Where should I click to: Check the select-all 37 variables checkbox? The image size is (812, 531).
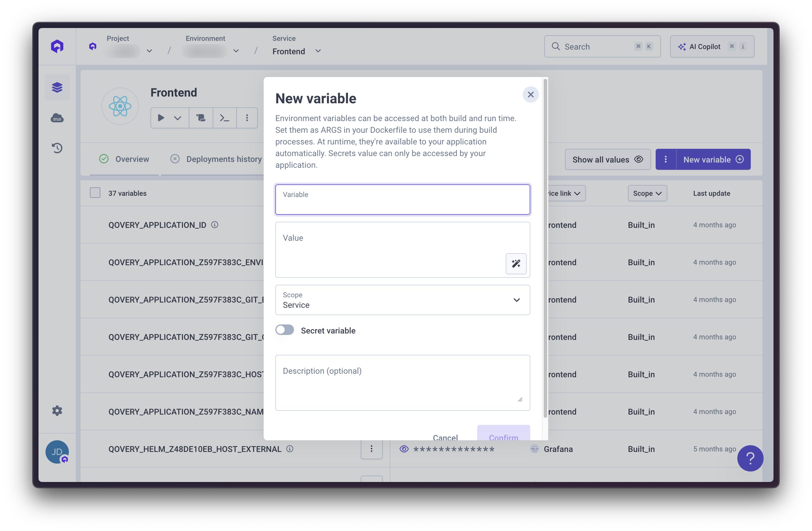[x=95, y=193]
